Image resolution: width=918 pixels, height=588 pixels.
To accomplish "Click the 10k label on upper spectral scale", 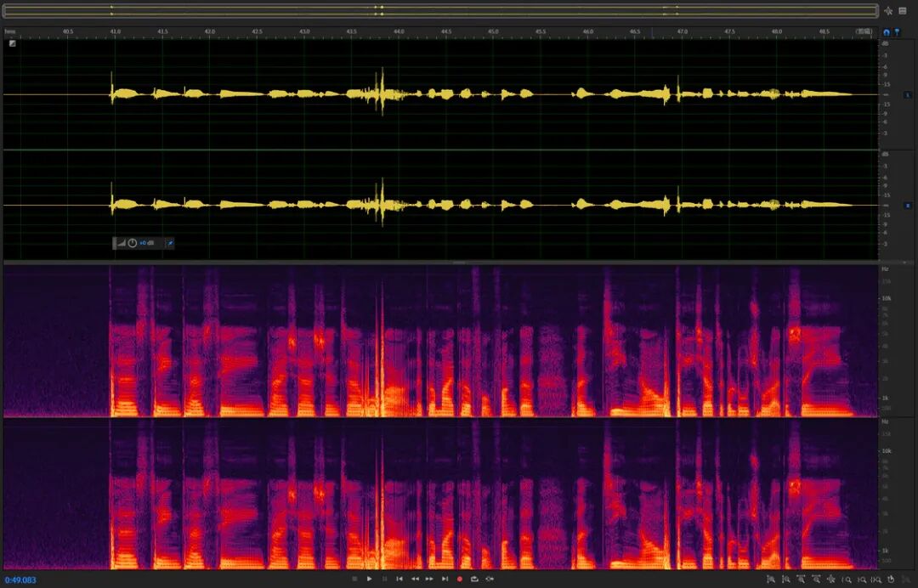I will 887,298.
